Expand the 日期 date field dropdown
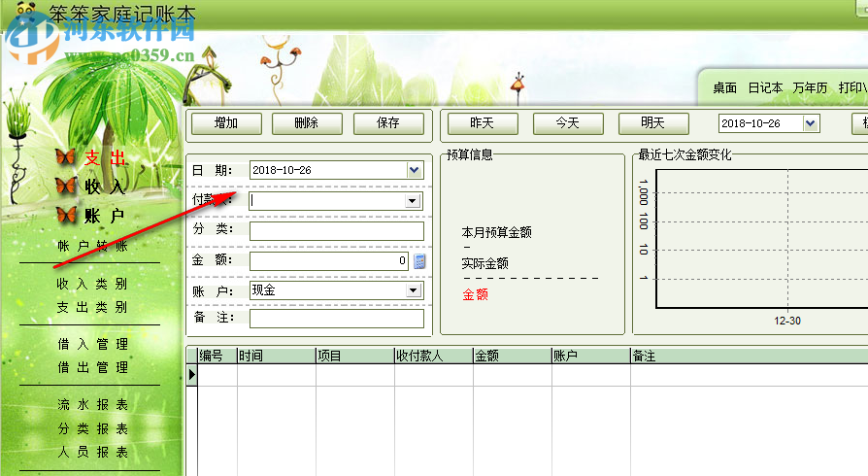Image resolution: width=868 pixels, height=476 pixels. [x=414, y=171]
